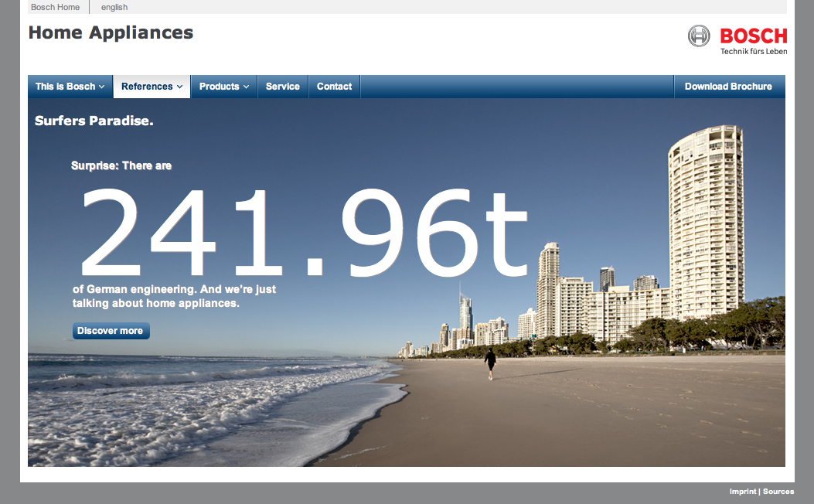Expand the This is Bosch menu chevron
The width and height of the screenshot is (814, 504).
pos(101,87)
